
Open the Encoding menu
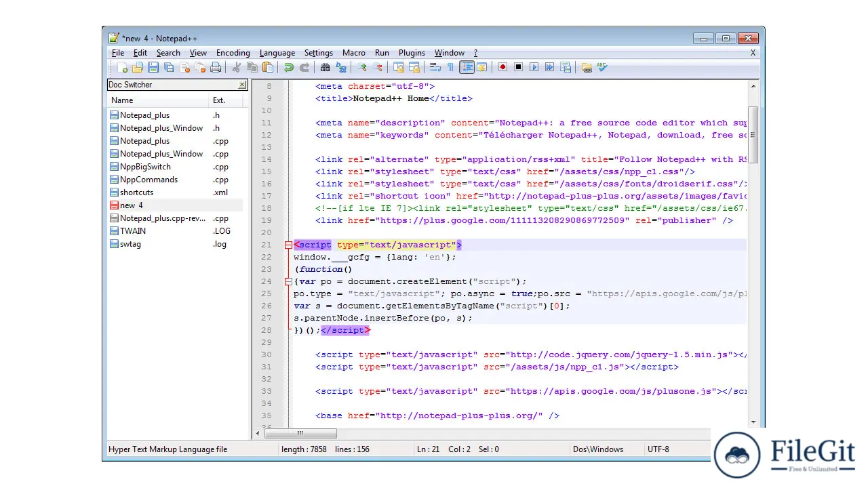pyautogui.click(x=233, y=53)
